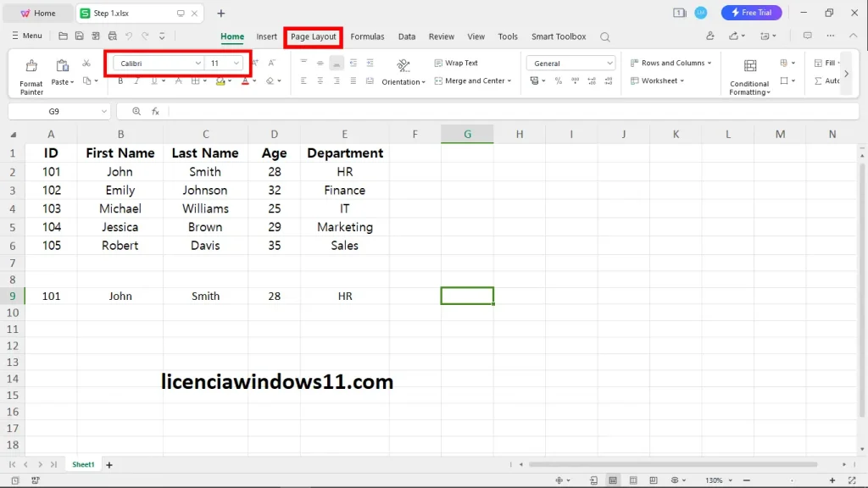This screenshot has width=868, height=488.
Task: Apply strikethrough formatting
Action: (178, 80)
